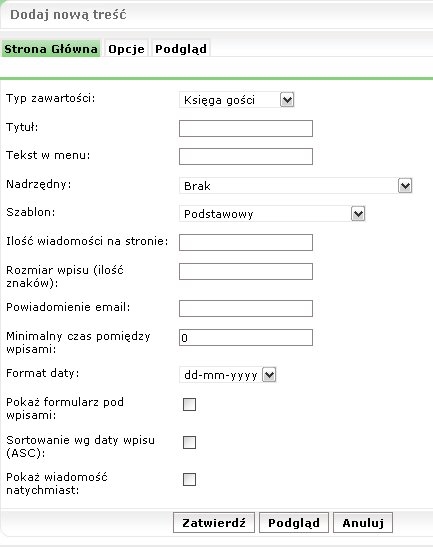
Task: Click the Podgląd button at bottom
Action: coord(294,523)
